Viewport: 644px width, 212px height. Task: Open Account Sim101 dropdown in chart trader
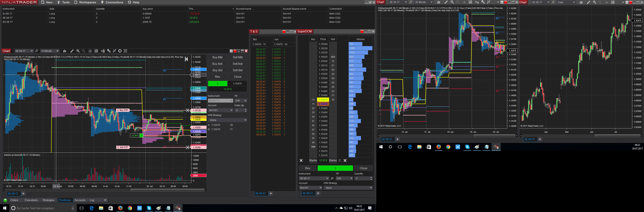pos(220,110)
